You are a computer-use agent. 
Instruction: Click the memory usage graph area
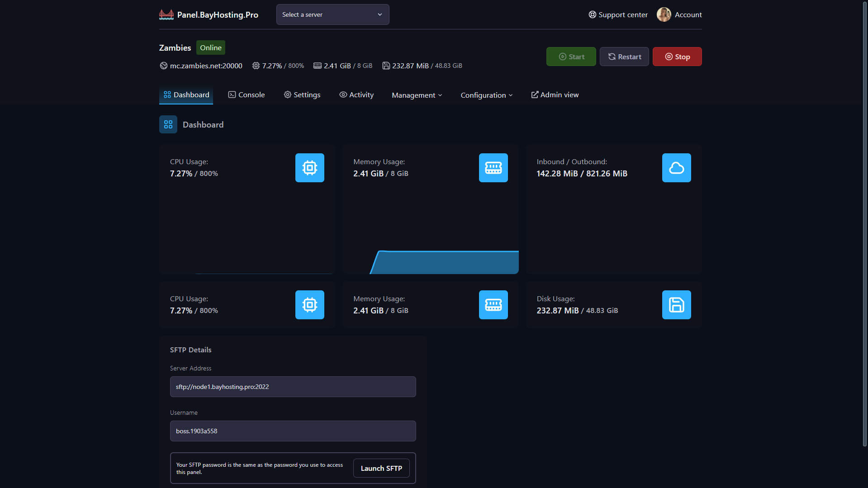pos(445,262)
